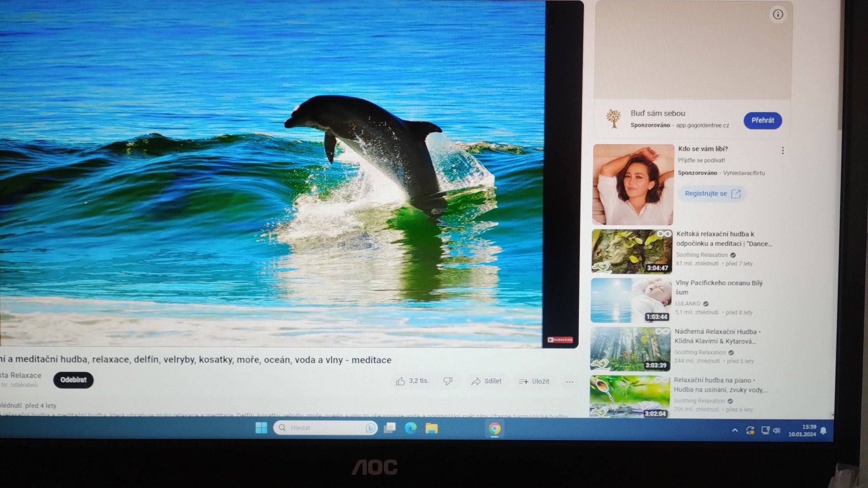This screenshot has width=868, height=488.
Task: Open the three-dot more actions menu under video
Action: 570,382
